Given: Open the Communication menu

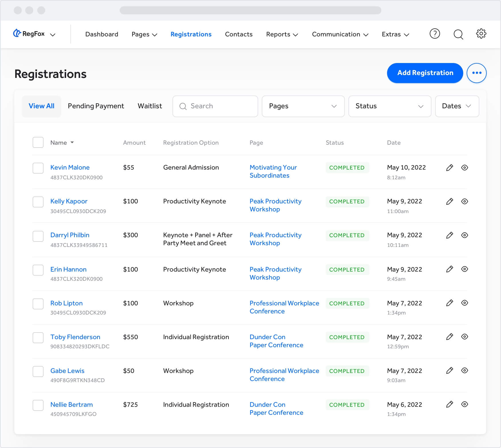Looking at the screenshot, I should point(340,34).
